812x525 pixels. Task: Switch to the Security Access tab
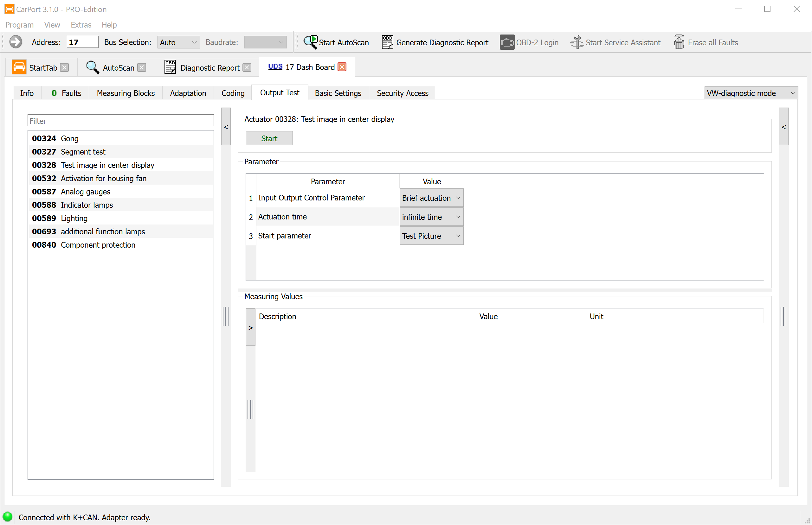(x=402, y=93)
